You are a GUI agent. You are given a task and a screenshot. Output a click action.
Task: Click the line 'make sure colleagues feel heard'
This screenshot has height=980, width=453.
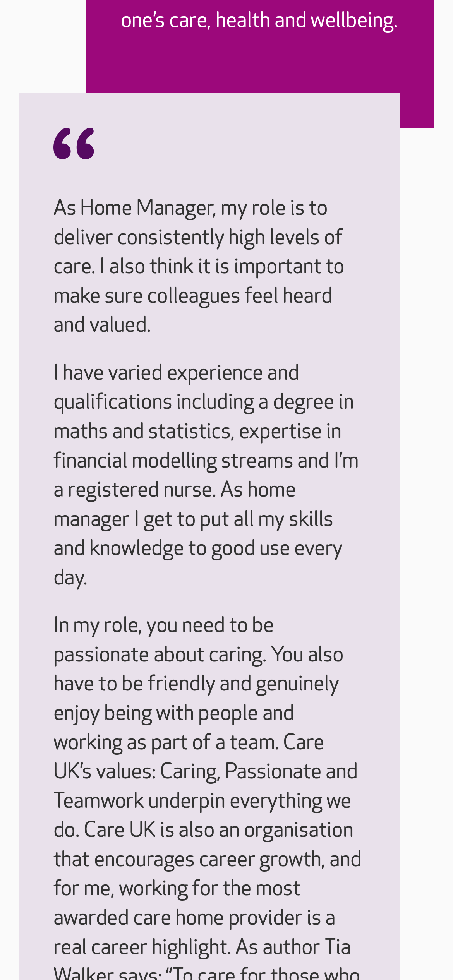point(193,296)
